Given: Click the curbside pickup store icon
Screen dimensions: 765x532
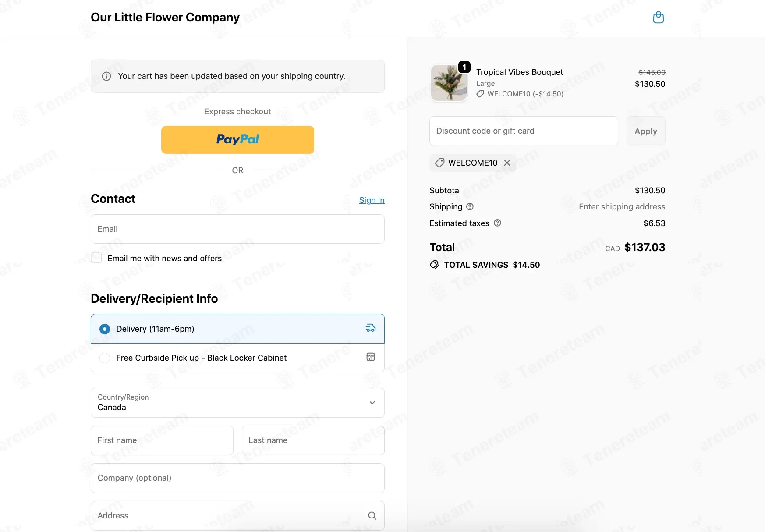Looking at the screenshot, I should coord(370,357).
